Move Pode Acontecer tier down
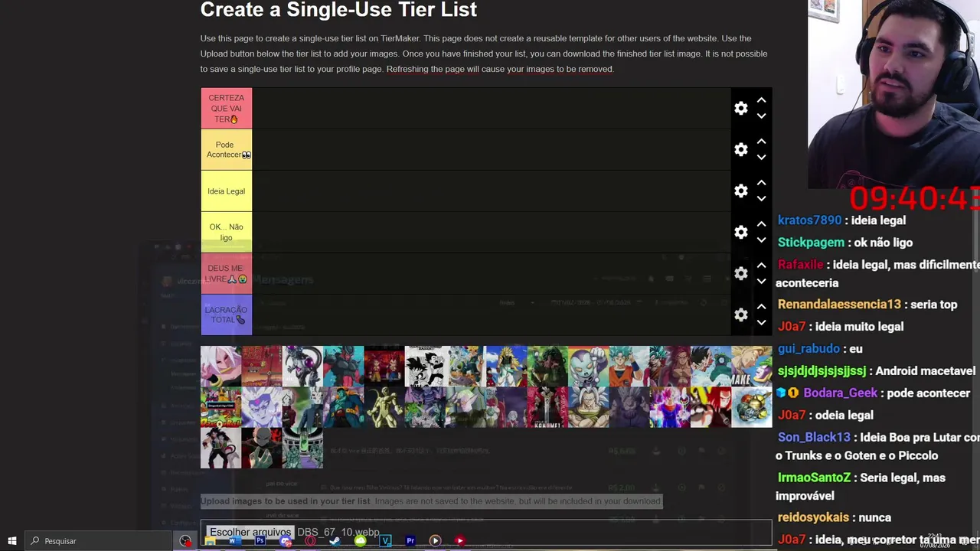 [x=761, y=158]
